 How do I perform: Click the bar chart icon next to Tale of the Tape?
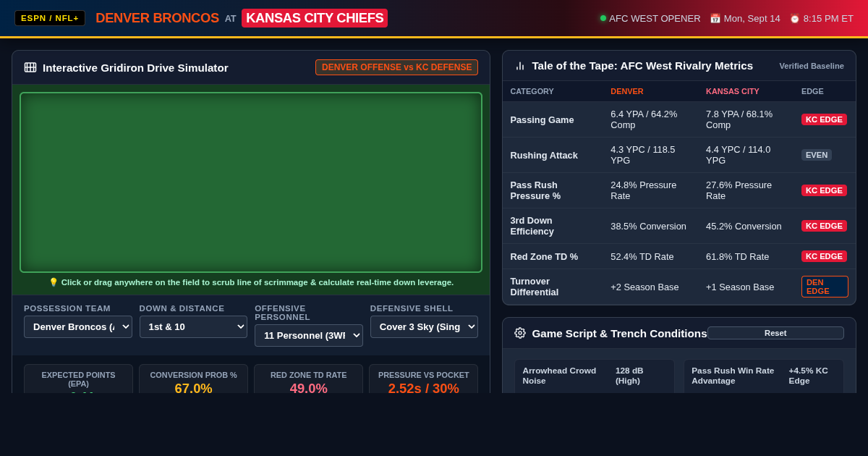pyautogui.click(x=520, y=66)
